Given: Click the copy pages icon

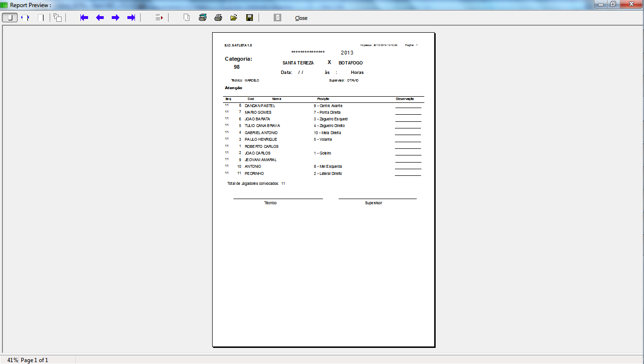Looking at the screenshot, I should (x=187, y=18).
